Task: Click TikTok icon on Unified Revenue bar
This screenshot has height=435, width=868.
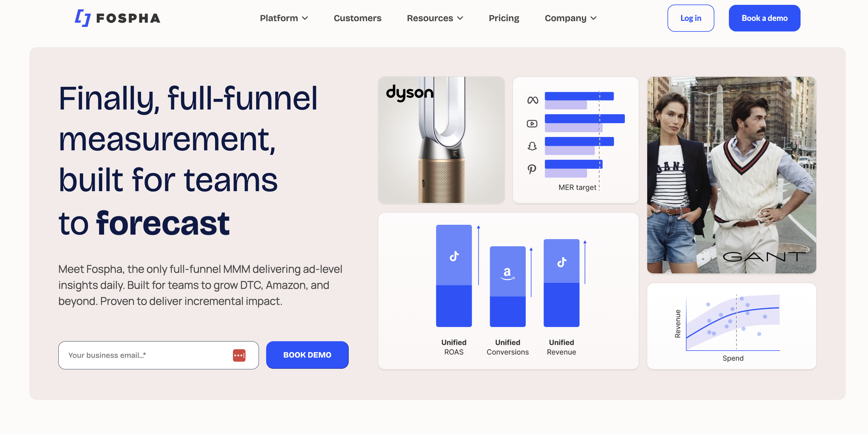Action: [561, 262]
